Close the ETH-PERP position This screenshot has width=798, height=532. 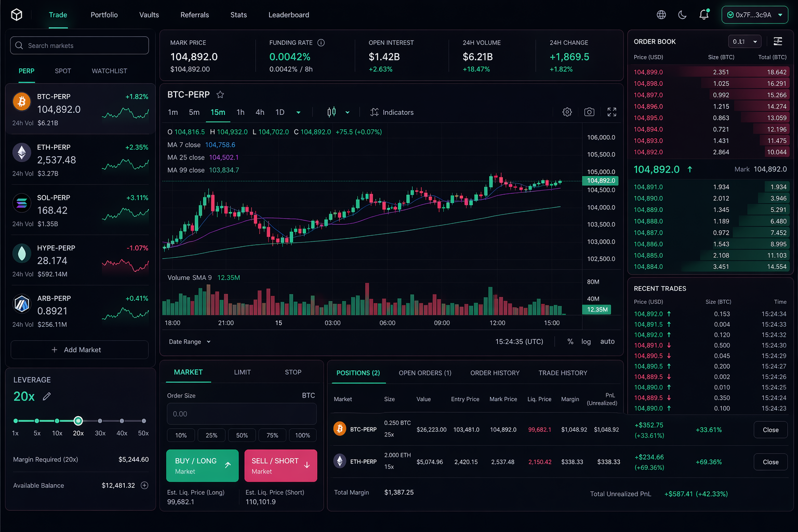tap(770, 462)
